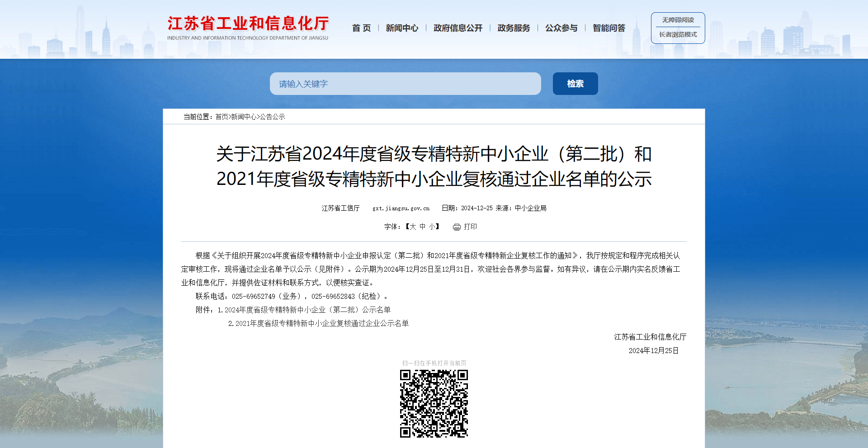This screenshot has width=868, height=448.
Task: Click 新闻中心 in the breadcrumb
Action: 244,117
